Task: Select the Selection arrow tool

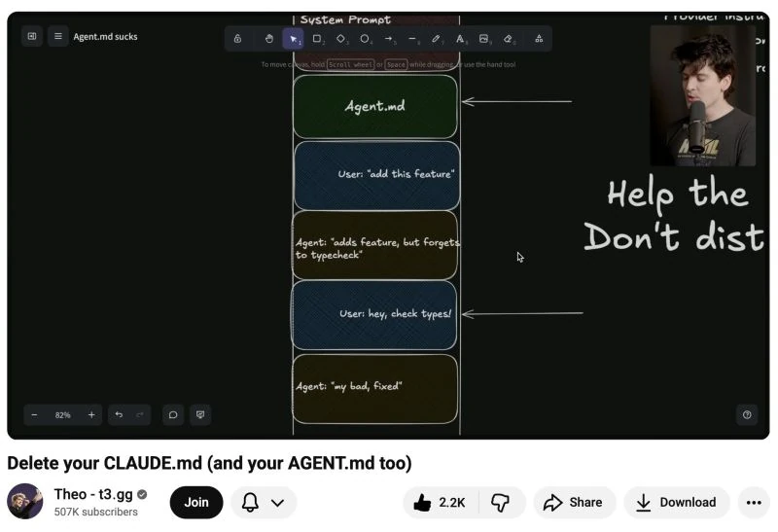Action: (x=294, y=39)
